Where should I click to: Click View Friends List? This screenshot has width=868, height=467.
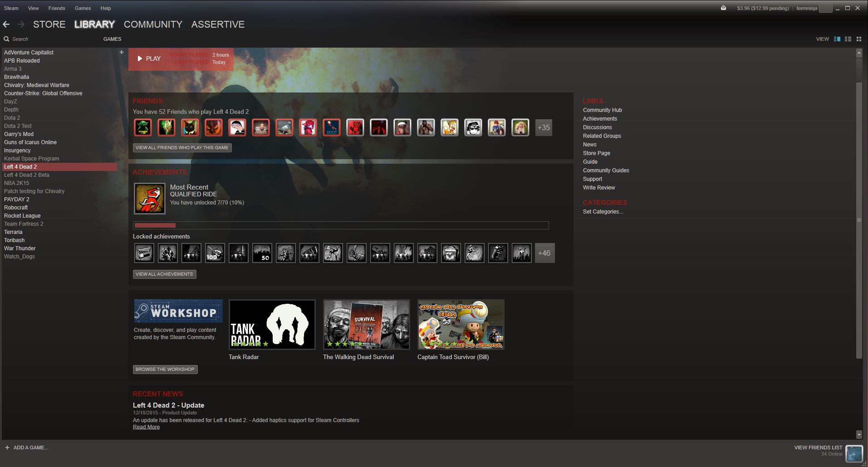(x=818, y=448)
